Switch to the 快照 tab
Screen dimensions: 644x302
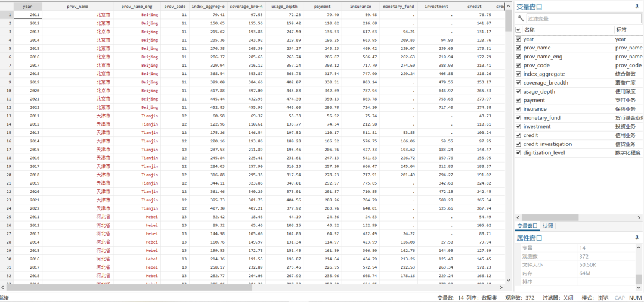(x=547, y=226)
